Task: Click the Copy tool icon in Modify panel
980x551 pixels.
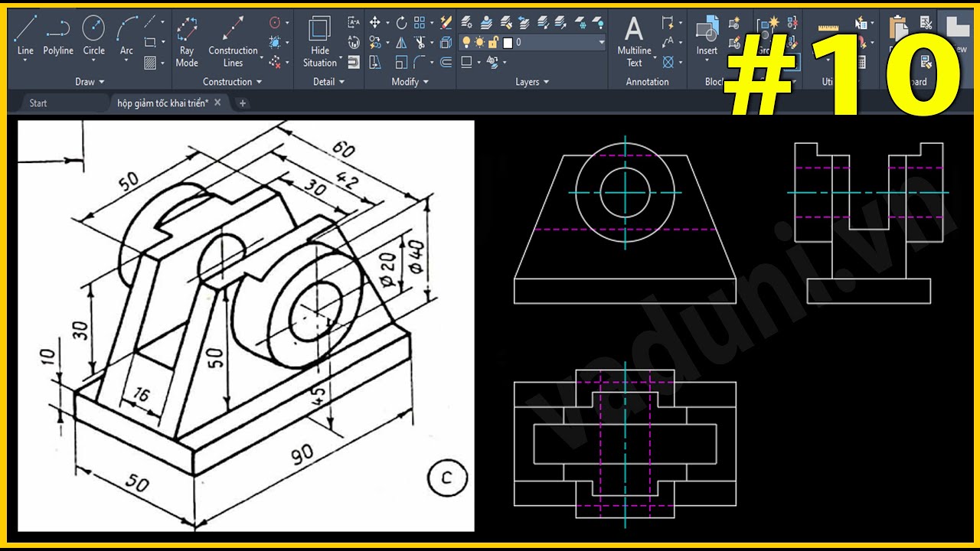Action: click(x=374, y=42)
